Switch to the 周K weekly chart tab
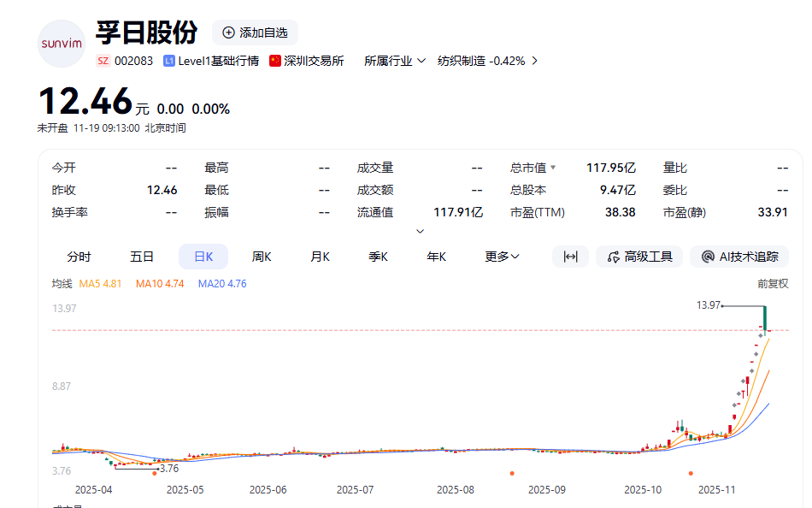Screen dimensions: 812x508 [x=262, y=257]
